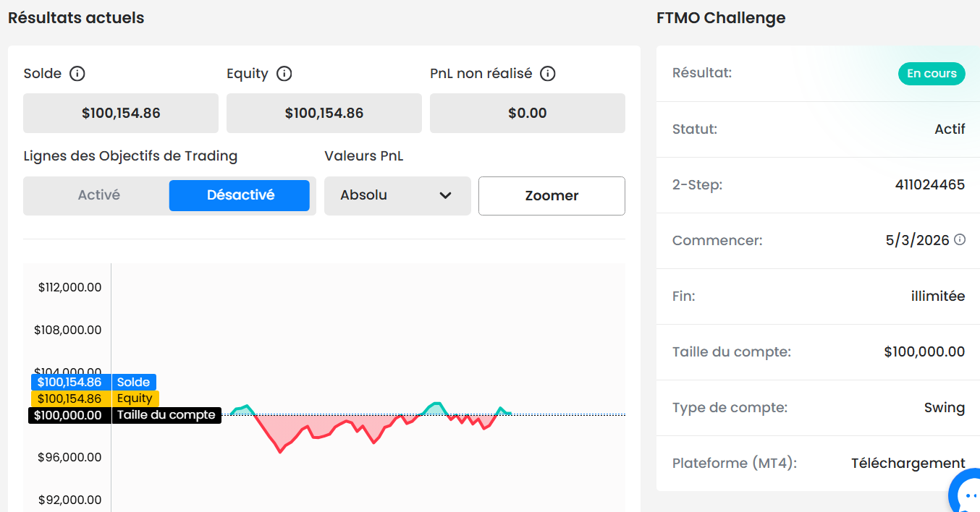The height and width of the screenshot is (512, 980).
Task: Click the Résultats actuels heading
Action: (76, 18)
